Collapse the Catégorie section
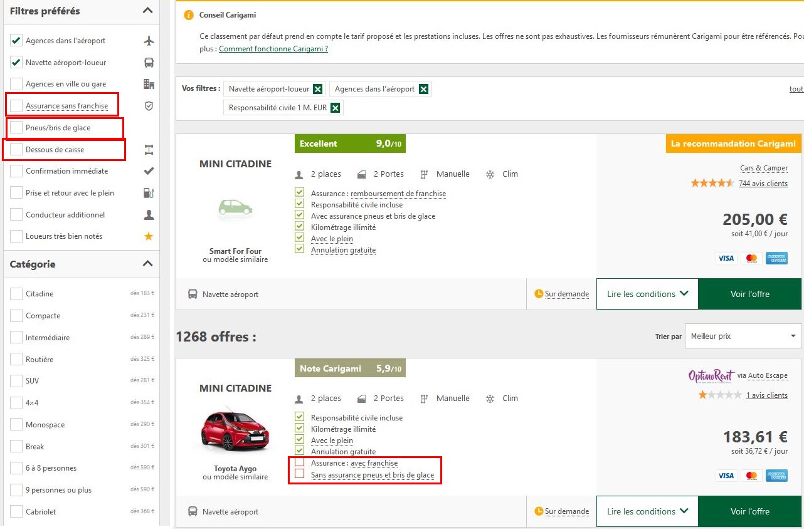This screenshot has height=532, width=804. [x=147, y=264]
